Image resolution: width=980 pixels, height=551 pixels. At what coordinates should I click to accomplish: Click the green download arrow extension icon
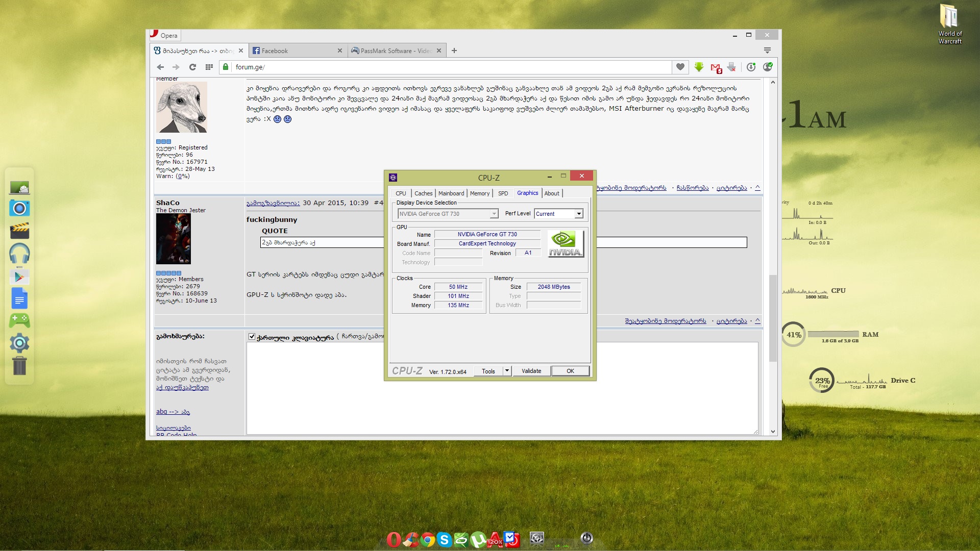point(699,67)
